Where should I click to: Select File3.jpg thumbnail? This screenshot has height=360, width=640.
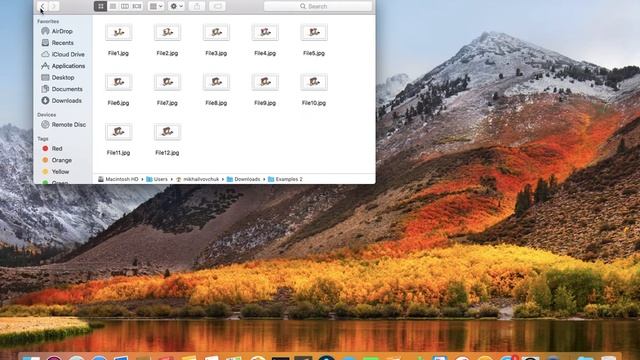(216, 32)
